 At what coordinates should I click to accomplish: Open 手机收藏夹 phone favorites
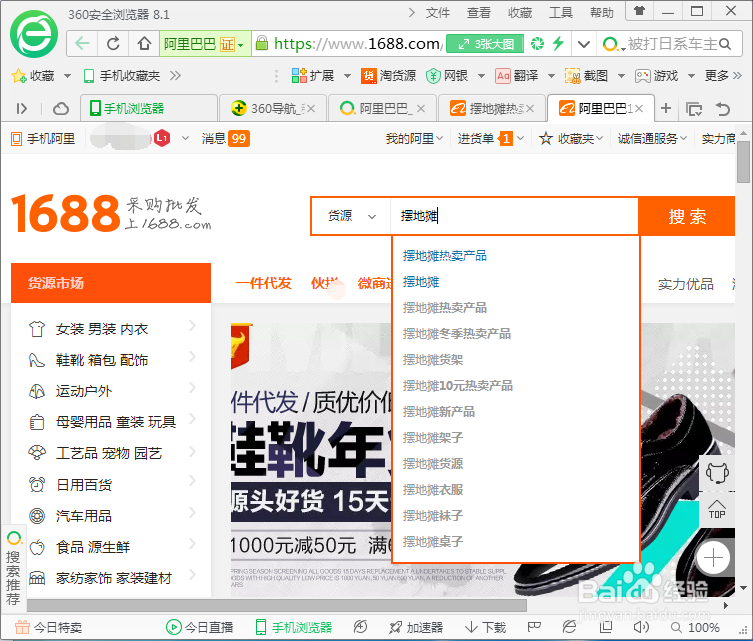121,75
